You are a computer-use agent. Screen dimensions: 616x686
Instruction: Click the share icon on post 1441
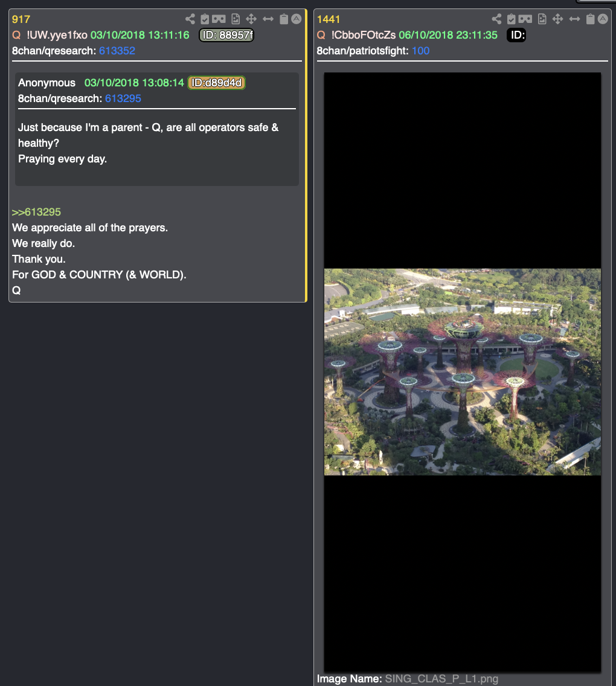click(496, 19)
